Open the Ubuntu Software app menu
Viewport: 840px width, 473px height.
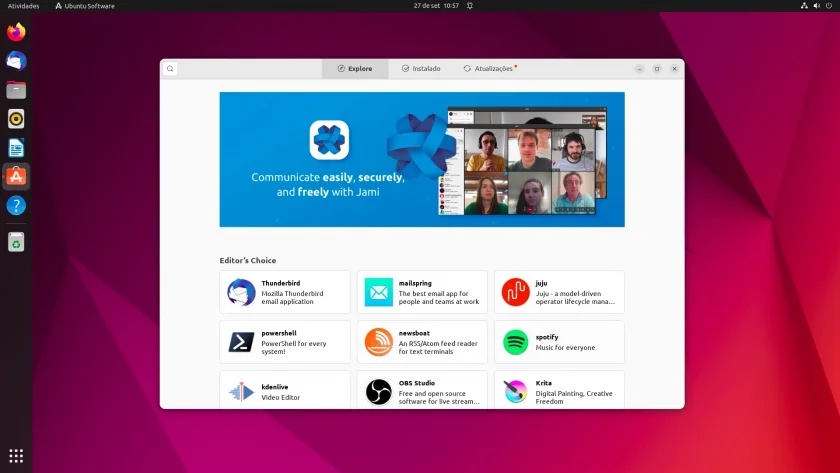click(x=85, y=6)
